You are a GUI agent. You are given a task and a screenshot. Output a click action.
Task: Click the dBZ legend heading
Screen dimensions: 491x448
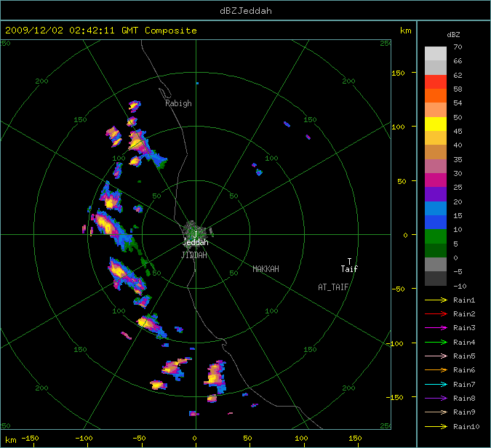(453, 35)
